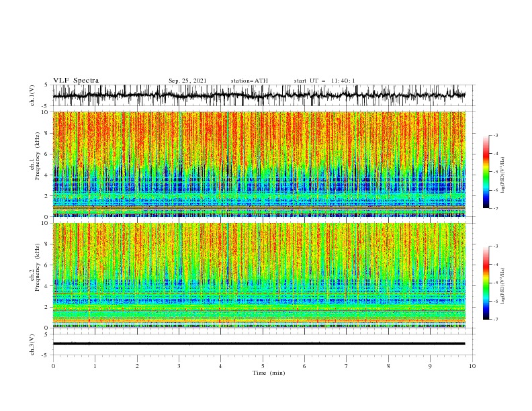Image resolution: width=532 pixels, height=411 pixels.
Task: Click the "start UT = 11:40:1" label
Action: pos(324,81)
